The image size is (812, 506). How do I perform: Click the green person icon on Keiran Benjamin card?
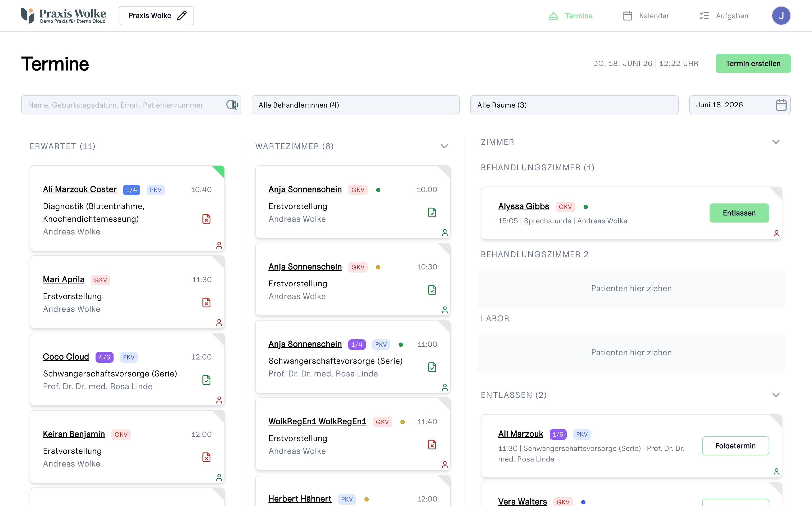coord(219,477)
